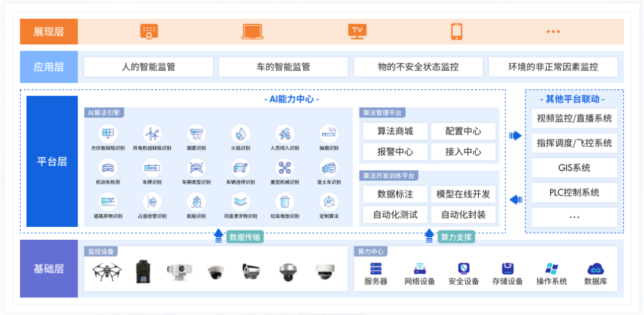Click the ship recognition (船舶识别) icon
The height and width of the screenshot is (315, 644).
tap(196, 202)
